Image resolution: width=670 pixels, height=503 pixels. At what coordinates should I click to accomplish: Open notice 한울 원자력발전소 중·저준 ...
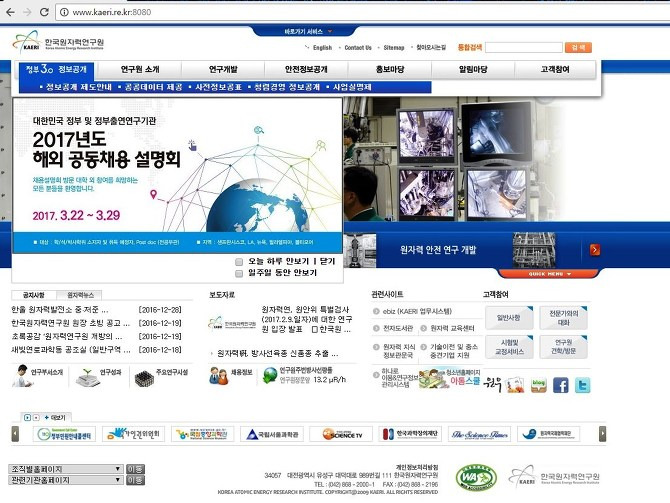coord(60,310)
